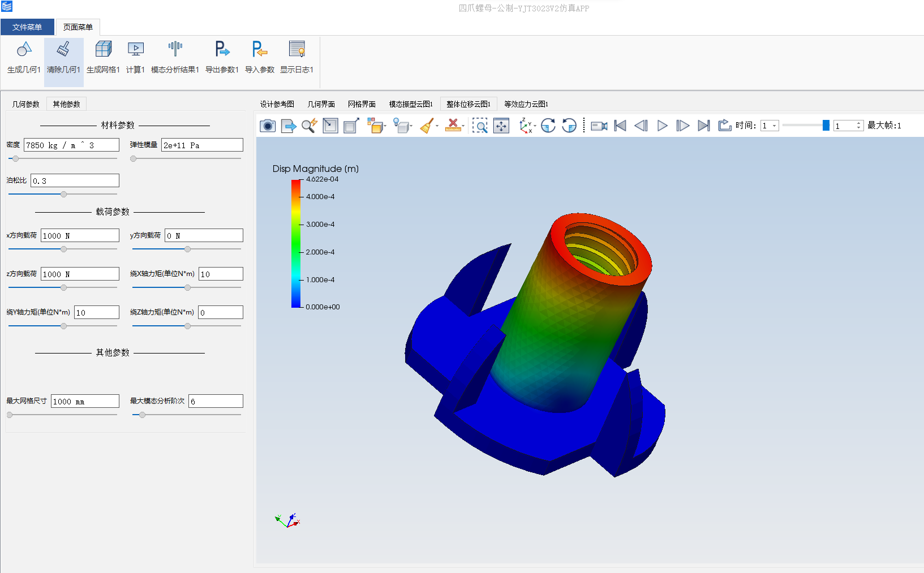This screenshot has width=924, height=573.
Task: Click the frame number spinner arrows
Action: (x=859, y=126)
